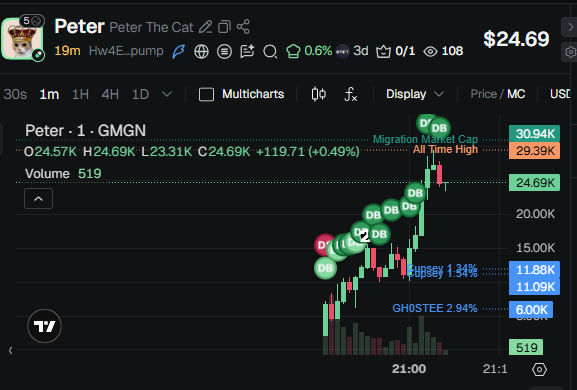Click the Peter The Cat token avatar
This screenshot has height=390, width=577.
22,39
